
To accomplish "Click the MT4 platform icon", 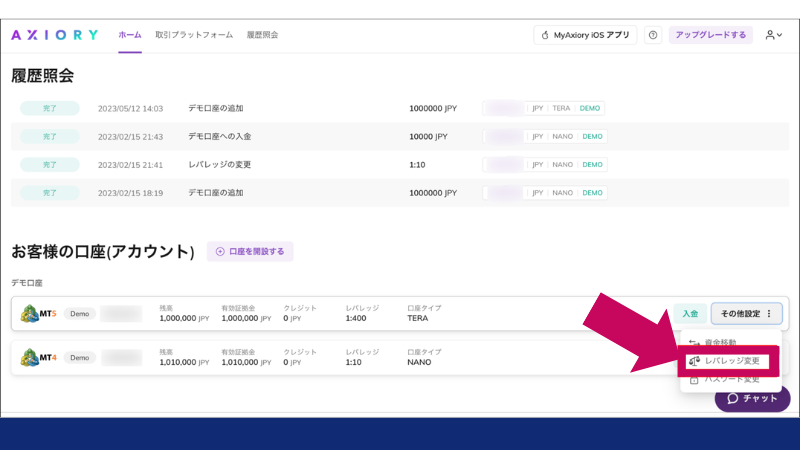I will 38,357.
